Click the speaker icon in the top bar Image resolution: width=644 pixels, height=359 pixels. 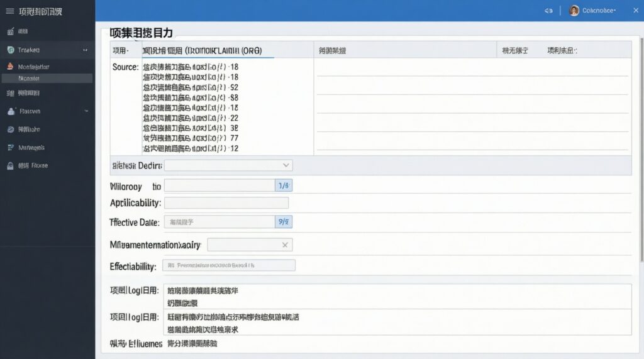click(548, 11)
